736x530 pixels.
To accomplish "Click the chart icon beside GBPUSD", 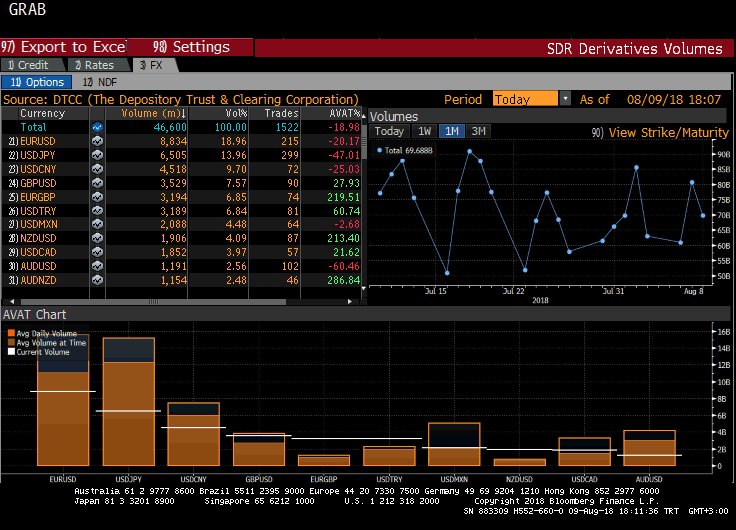I will click(x=97, y=183).
